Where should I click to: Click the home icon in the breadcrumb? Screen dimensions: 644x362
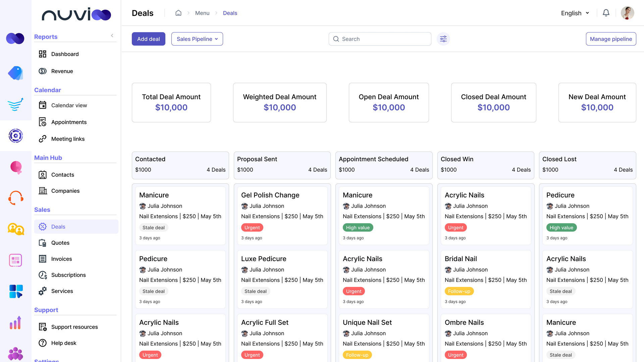[x=178, y=12]
